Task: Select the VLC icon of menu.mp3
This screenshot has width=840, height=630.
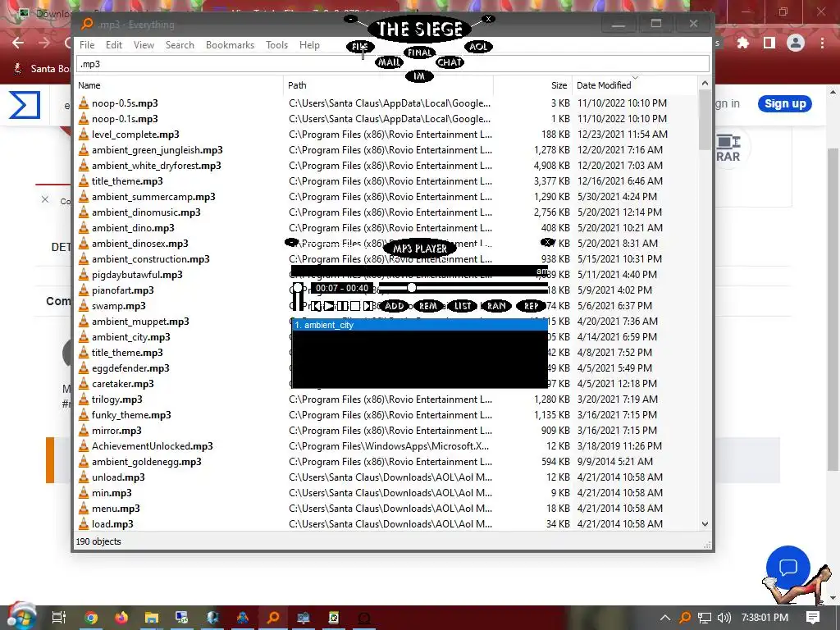Action: pos(84,509)
